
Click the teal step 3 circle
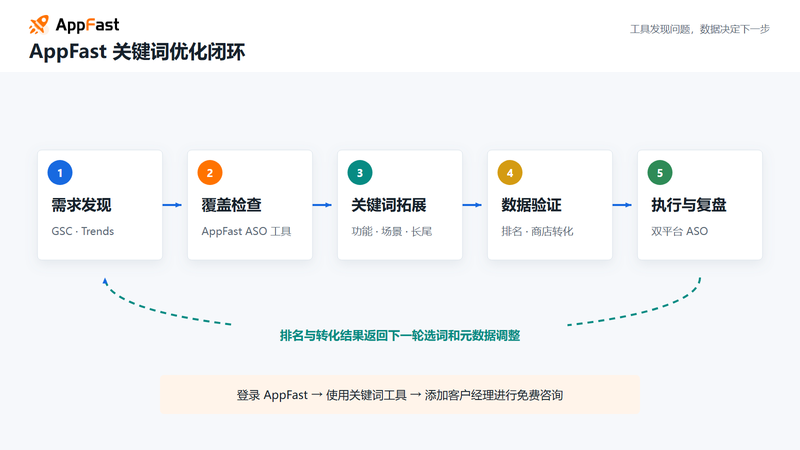(360, 173)
